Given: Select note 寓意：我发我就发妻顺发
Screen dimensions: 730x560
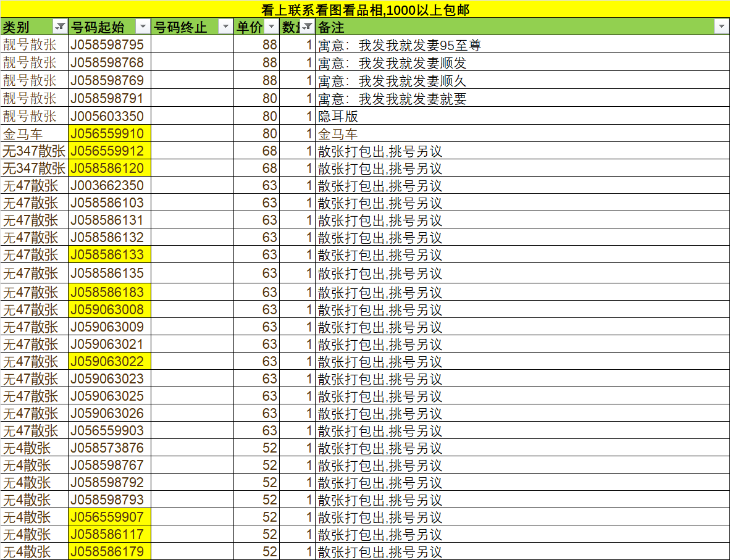Looking at the screenshot, I should [x=522, y=62].
